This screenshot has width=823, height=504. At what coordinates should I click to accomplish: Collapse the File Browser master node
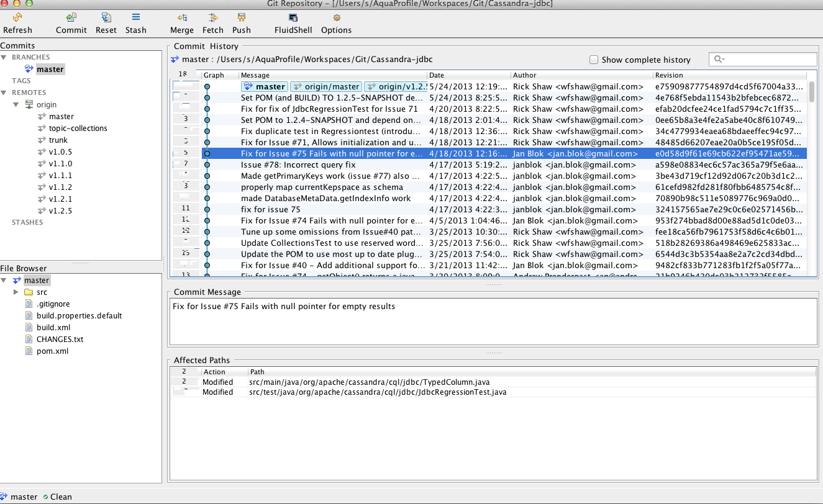click(5, 281)
